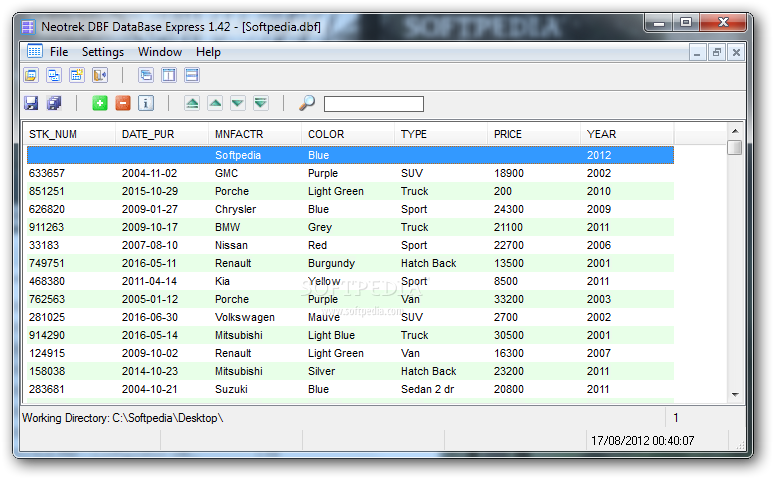Click the Sedan 2 dr type cell
Viewport: 774px width, 479px height.
coord(427,390)
